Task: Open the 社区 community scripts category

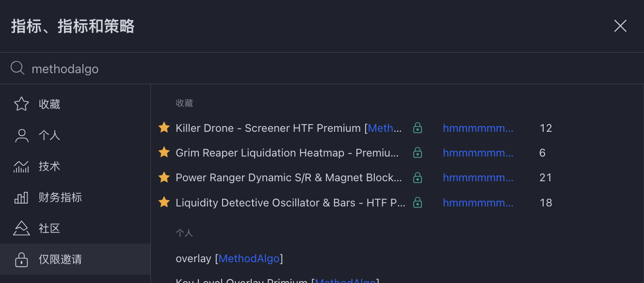Action: [49, 228]
